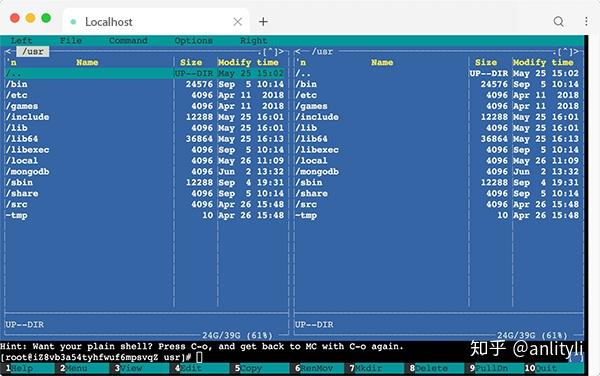Open the vertical three-dot options menu
The width and height of the screenshot is (600, 376).
pos(586,21)
